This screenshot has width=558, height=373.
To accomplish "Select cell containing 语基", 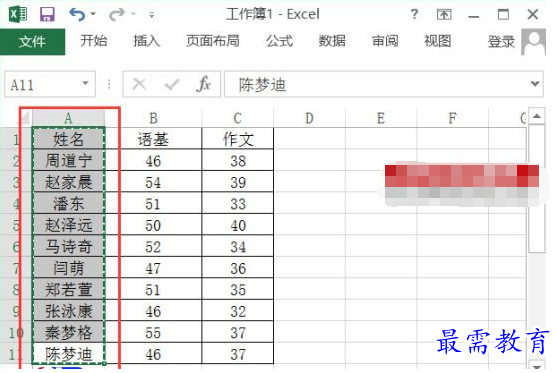I will pos(153,138).
